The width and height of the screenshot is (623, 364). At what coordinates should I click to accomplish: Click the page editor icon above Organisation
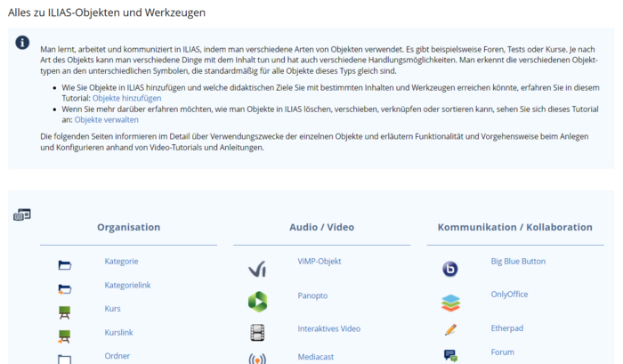coord(22,214)
